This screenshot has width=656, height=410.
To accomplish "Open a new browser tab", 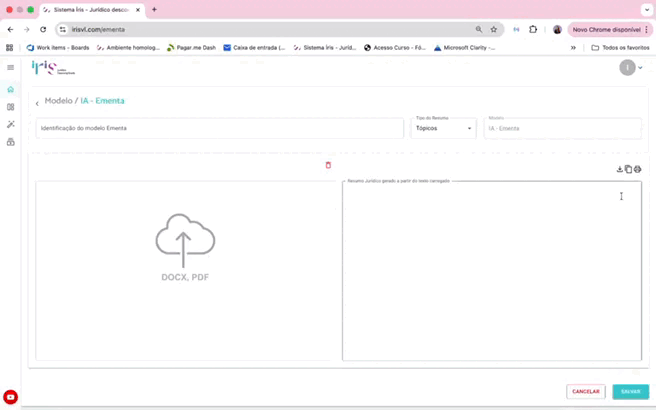I will pyautogui.click(x=154, y=10).
